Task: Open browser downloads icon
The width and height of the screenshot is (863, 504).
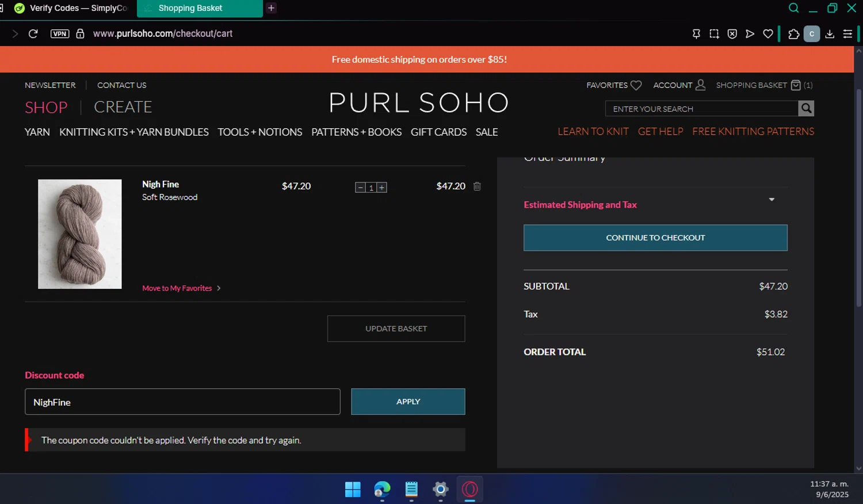Action: click(x=830, y=34)
